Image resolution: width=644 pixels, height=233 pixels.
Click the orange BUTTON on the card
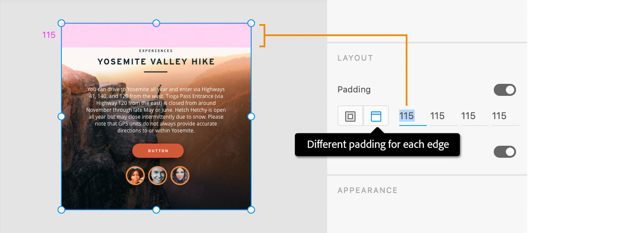pyautogui.click(x=158, y=151)
